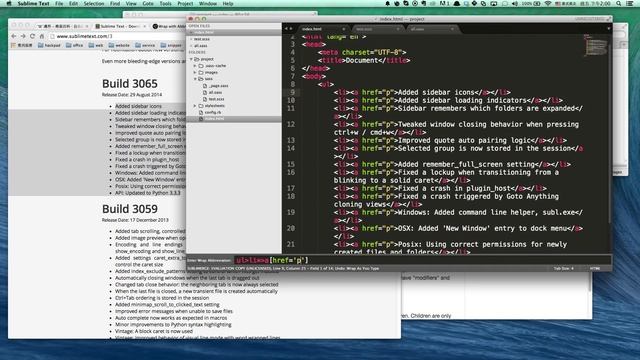Screen dimensions: 640x360
Task: Open _page.sass in sidebar
Action: coord(218,86)
